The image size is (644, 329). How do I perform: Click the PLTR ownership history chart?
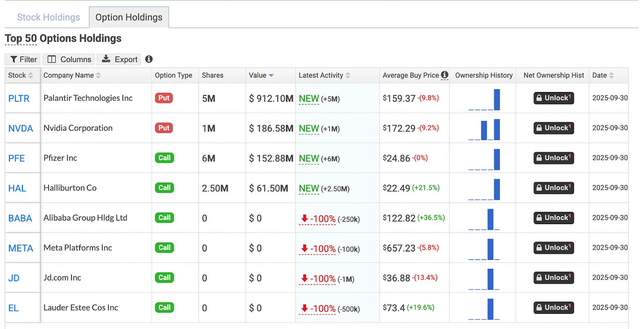tap(484, 99)
